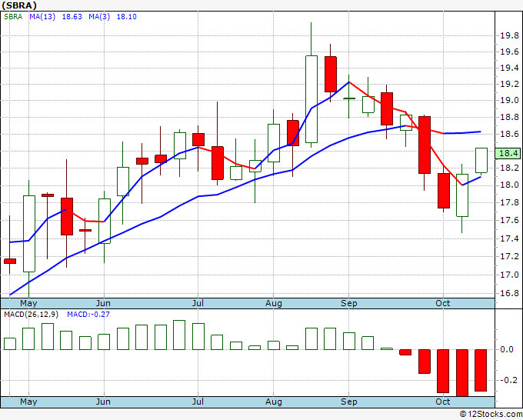Image resolution: width=523 pixels, height=420 pixels.
Task: Click the Sep label on upper timeline
Action: [349, 303]
